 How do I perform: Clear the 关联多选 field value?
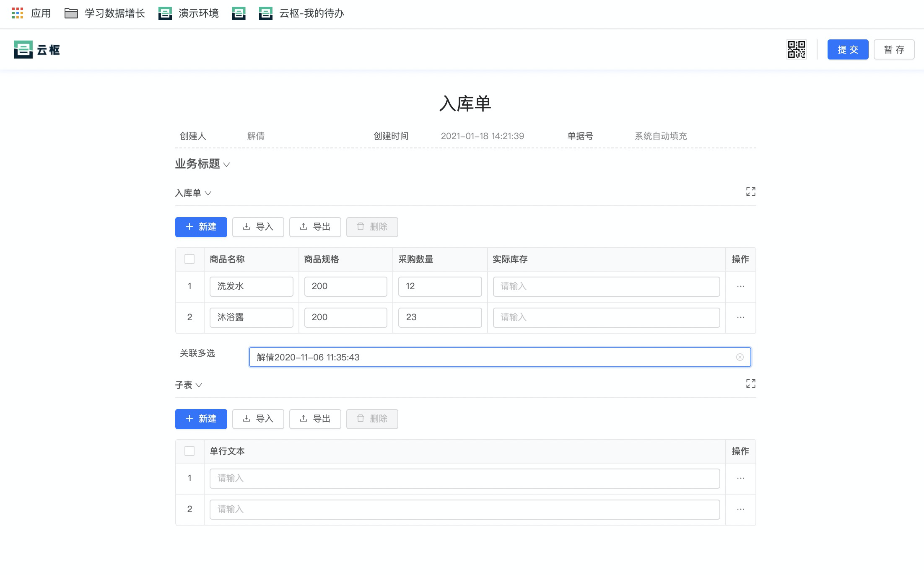point(740,357)
